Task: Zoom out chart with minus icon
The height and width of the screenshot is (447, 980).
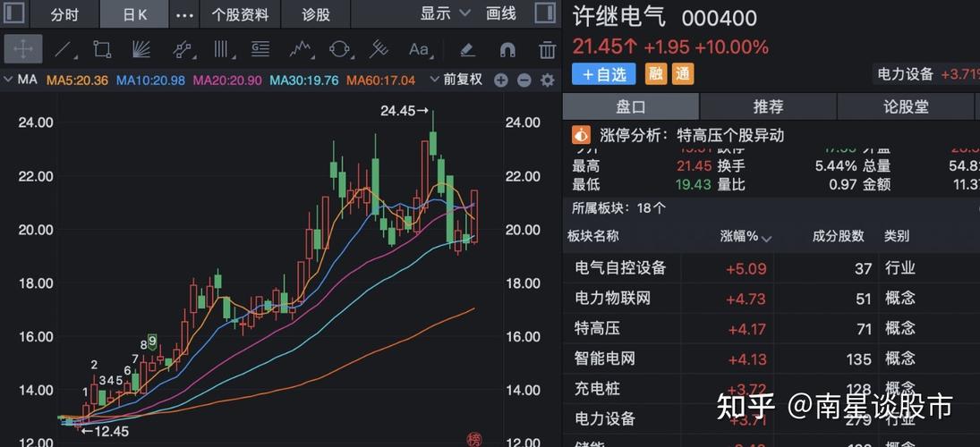Action: pos(524,80)
